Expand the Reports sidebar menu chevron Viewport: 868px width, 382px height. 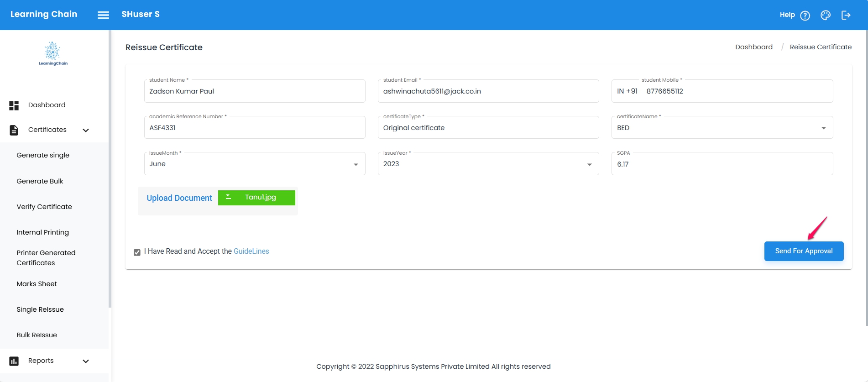point(86,361)
